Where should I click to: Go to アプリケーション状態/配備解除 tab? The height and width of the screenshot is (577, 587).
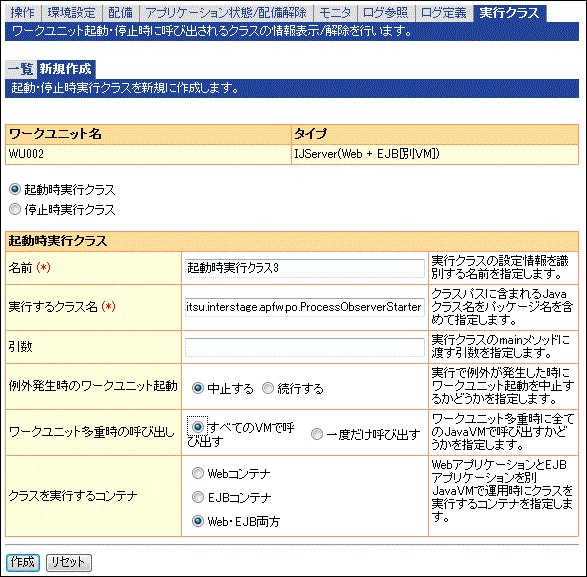[x=226, y=13]
